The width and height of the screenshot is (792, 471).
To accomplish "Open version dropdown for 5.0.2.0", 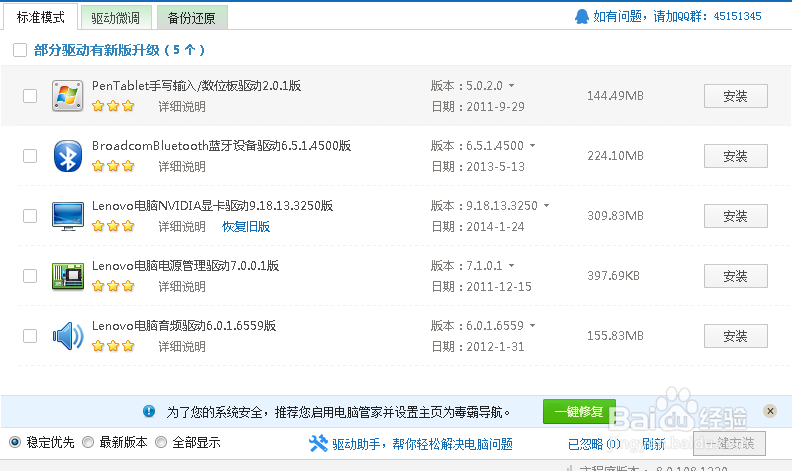I will coord(511,85).
